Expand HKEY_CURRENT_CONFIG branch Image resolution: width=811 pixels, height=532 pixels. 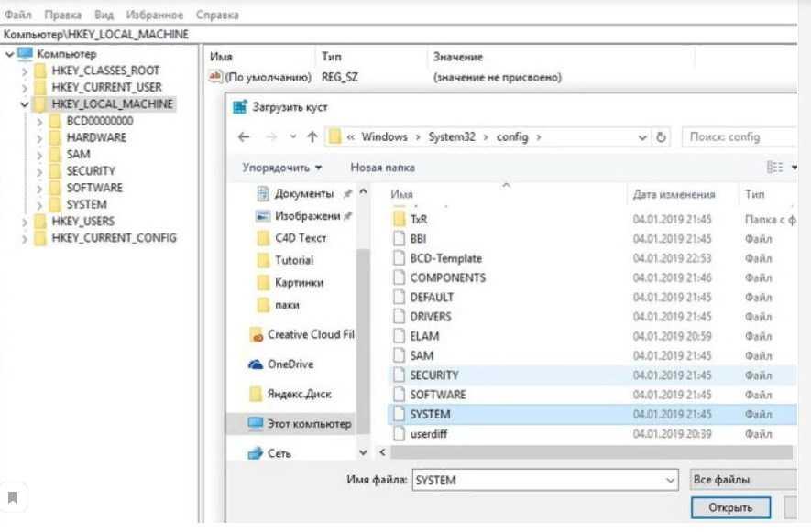(25, 238)
